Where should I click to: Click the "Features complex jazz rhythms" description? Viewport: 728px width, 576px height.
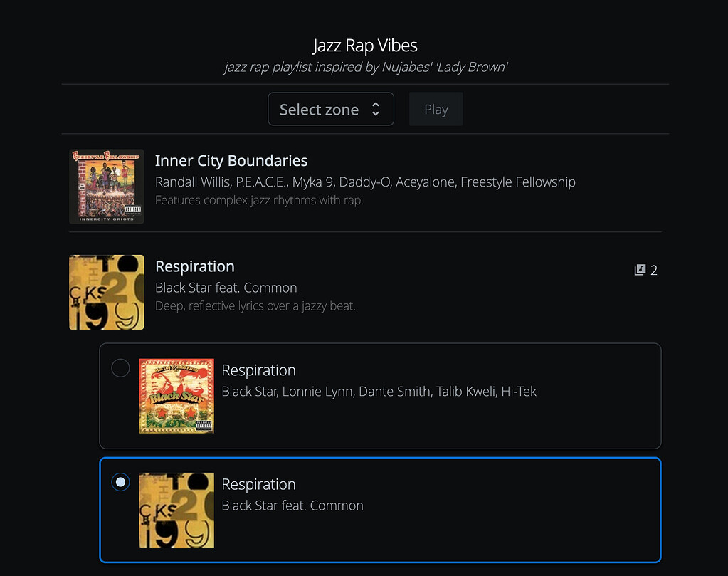pos(259,200)
